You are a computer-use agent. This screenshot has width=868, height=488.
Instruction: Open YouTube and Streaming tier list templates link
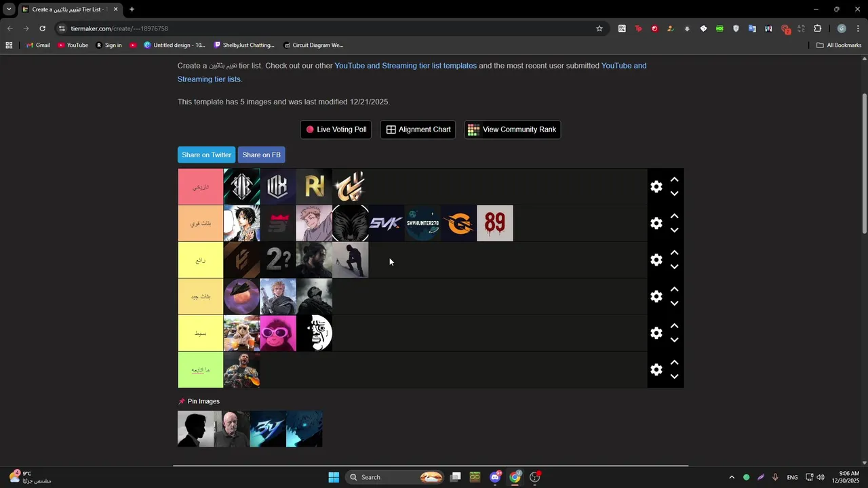[406, 66]
